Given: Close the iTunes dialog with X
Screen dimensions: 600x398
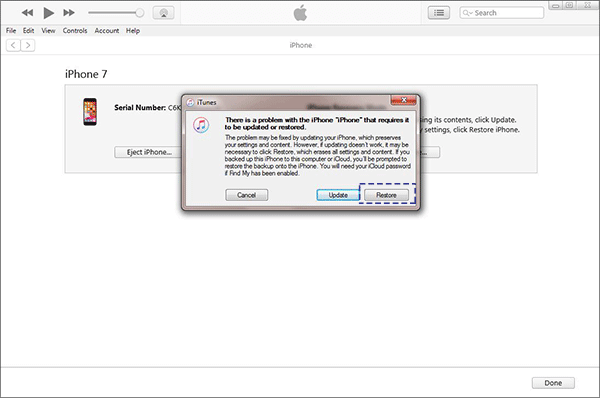Looking at the screenshot, I should pyautogui.click(x=403, y=100).
